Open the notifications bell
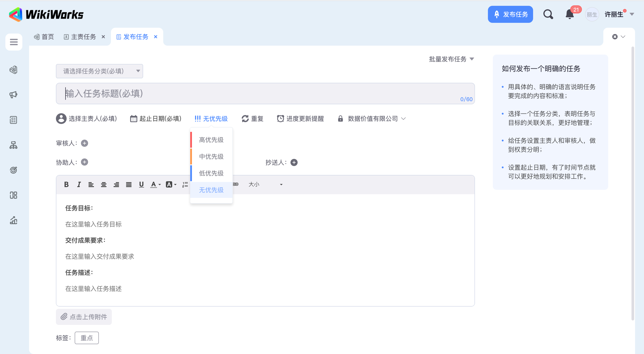This screenshot has width=644, height=354. click(x=570, y=14)
